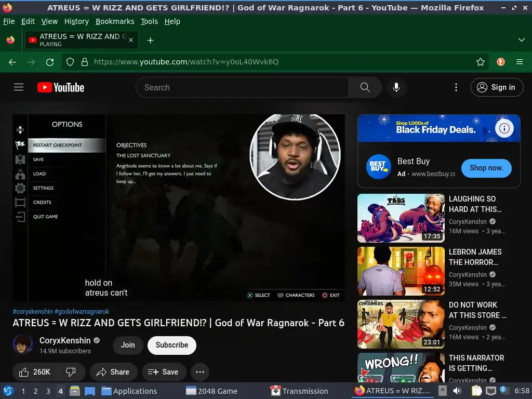The width and height of the screenshot is (532, 399).
Task: Open LEBRON JAMES THE HORROR thumbnail
Action: pos(401,271)
